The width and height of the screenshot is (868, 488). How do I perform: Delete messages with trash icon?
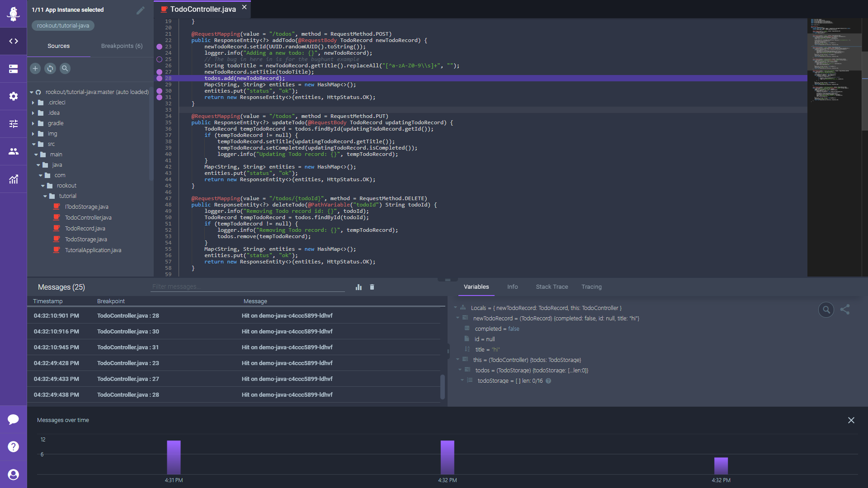coord(372,287)
